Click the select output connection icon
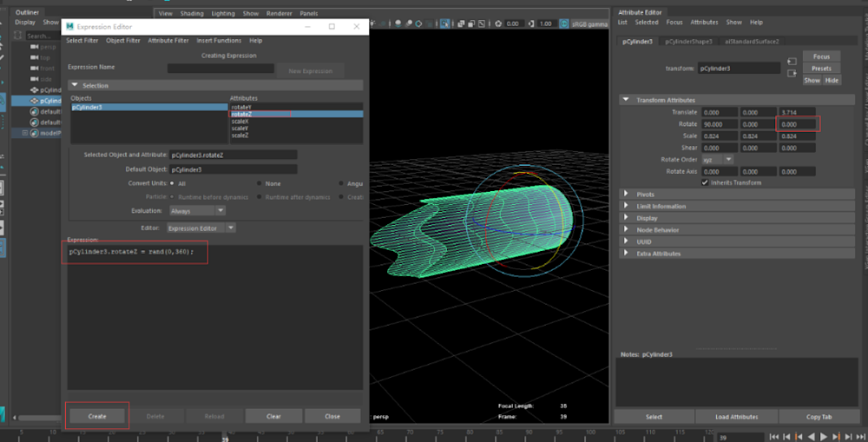 coord(792,74)
